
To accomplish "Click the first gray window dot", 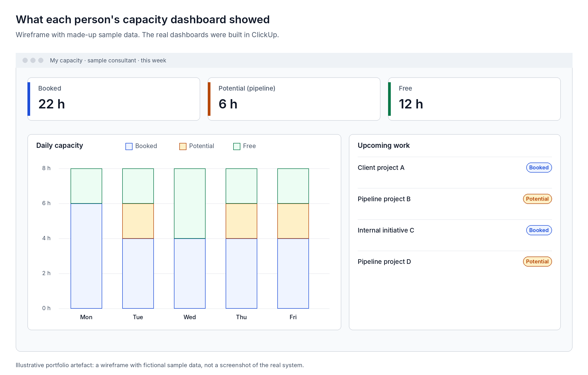I will click(25, 60).
